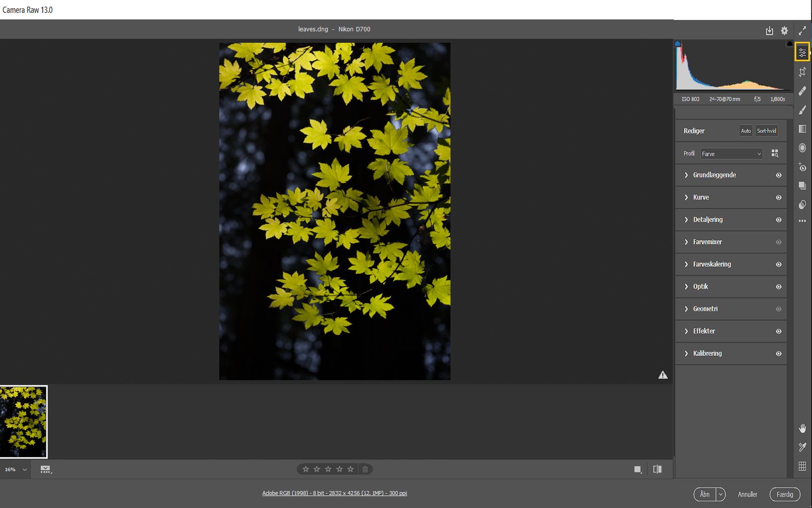The width and height of the screenshot is (812, 508).
Task: Set one star rating
Action: [306, 469]
